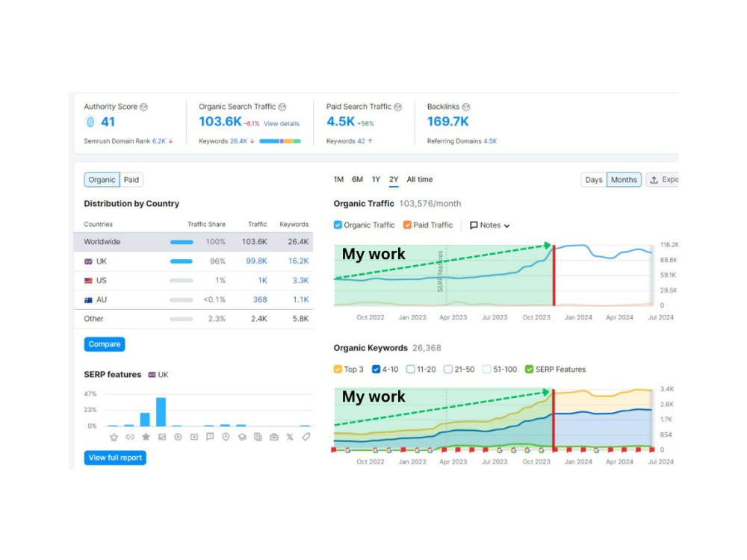Select the 1M time range
The height and width of the screenshot is (560, 747).
pyautogui.click(x=338, y=179)
